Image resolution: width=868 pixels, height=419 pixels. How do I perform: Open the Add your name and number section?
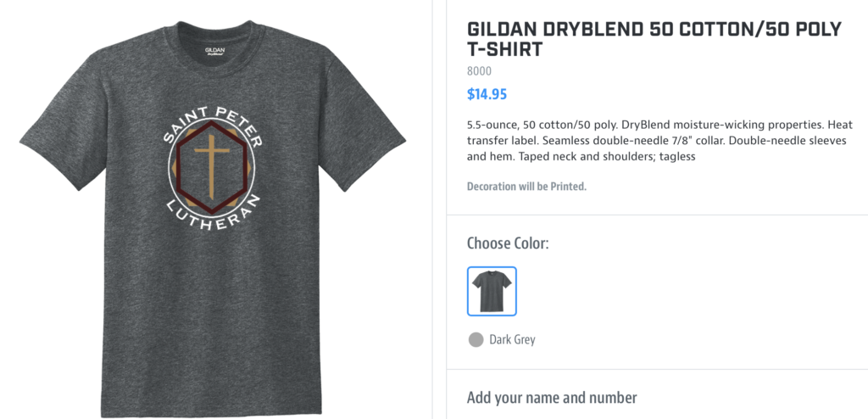click(x=552, y=398)
